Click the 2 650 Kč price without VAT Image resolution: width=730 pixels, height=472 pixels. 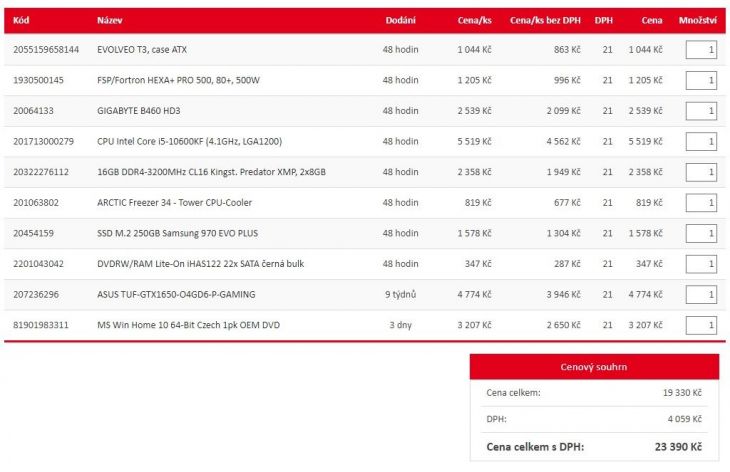(x=563, y=325)
